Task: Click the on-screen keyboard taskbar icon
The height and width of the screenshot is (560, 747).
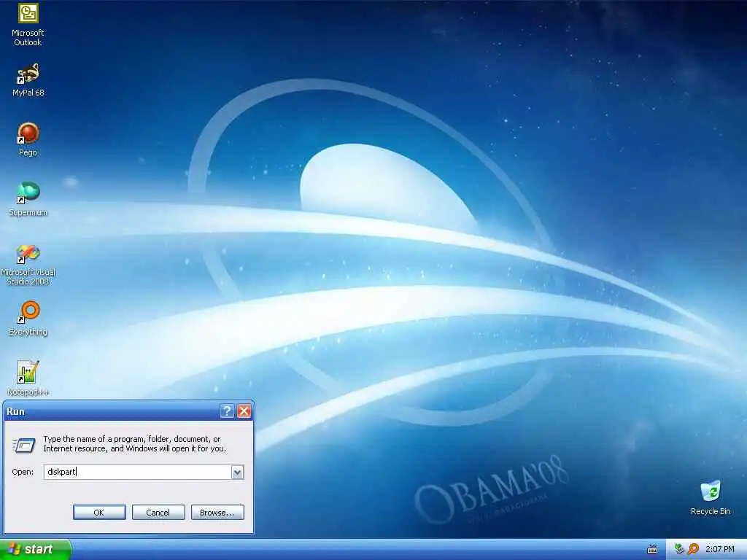Action: tap(652, 550)
